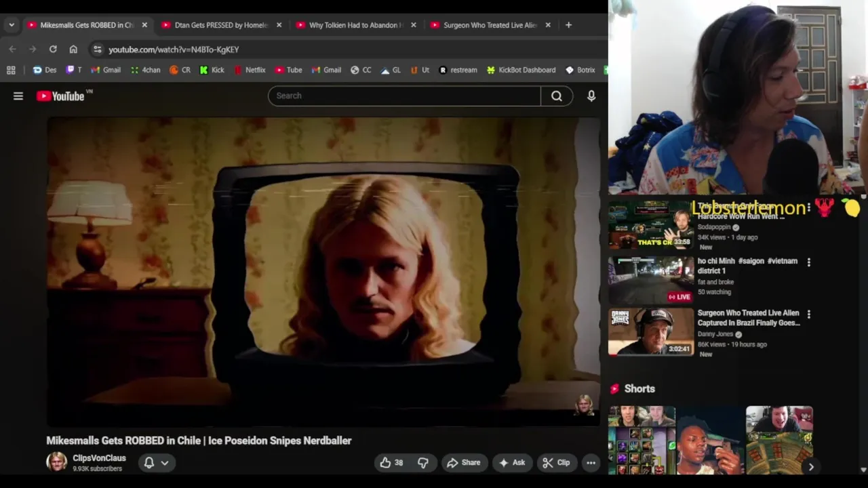Open ho chi Minh LIVE thumbnail
Screen dimensions: 868x488
click(651, 279)
